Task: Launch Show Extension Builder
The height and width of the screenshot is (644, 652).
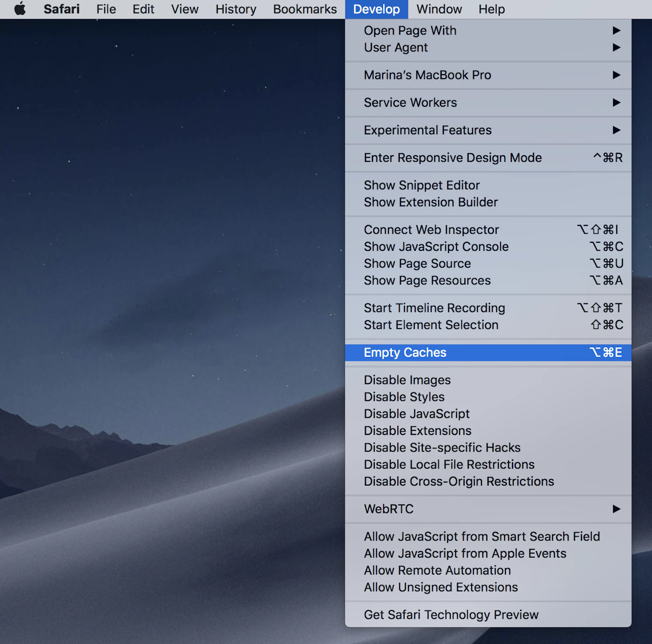Action: pyautogui.click(x=430, y=202)
